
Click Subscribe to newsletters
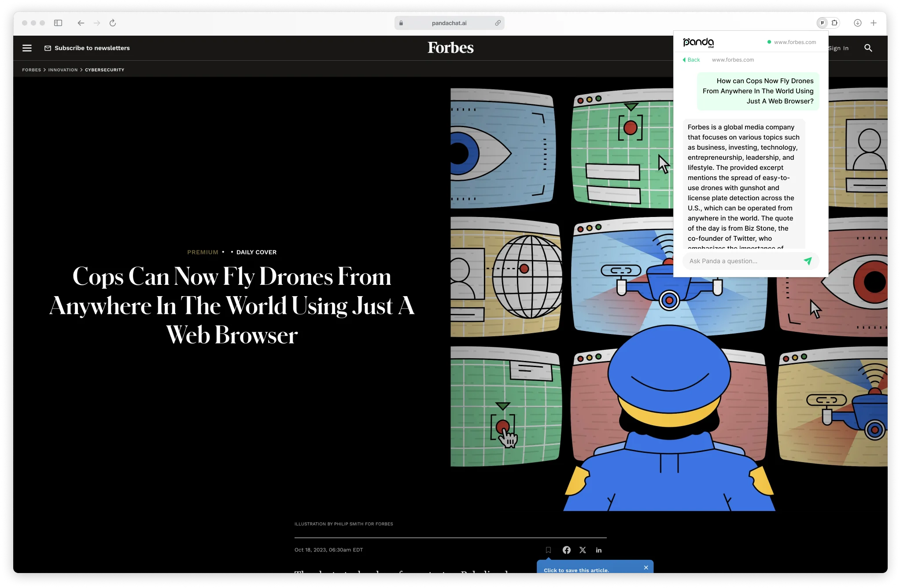[87, 48]
